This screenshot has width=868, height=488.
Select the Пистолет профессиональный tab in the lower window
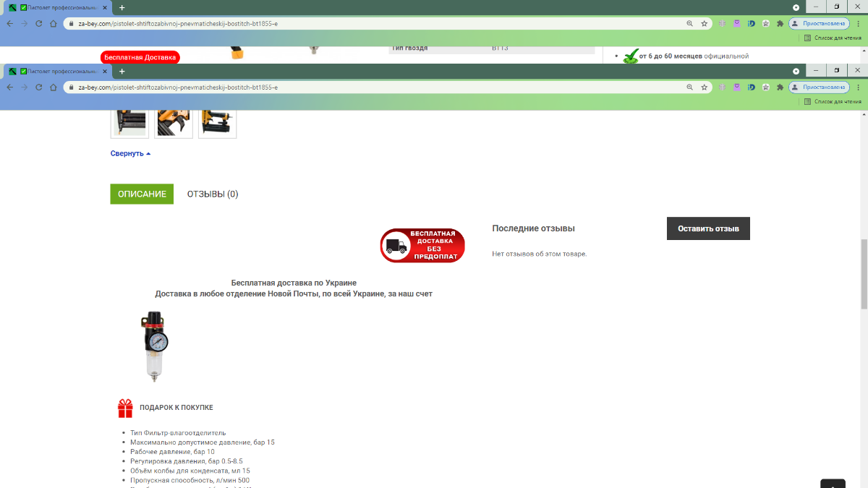58,71
